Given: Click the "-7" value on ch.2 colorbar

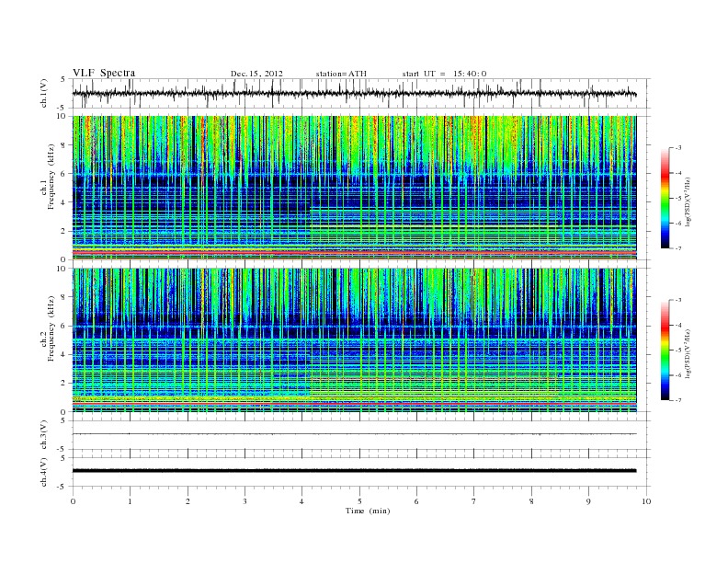Looking at the screenshot, I should [x=677, y=400].
